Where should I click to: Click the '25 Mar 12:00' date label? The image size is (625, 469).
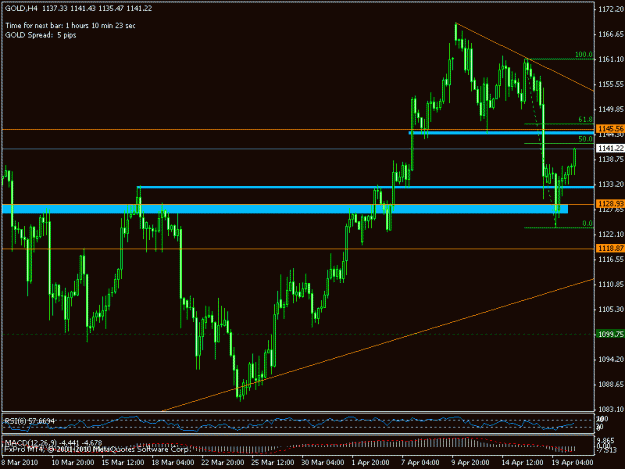(x=273, y=463)
